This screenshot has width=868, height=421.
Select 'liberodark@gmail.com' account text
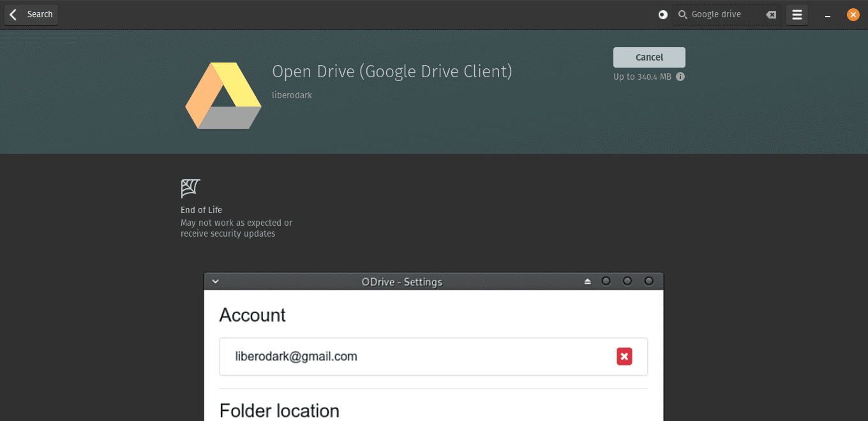coord(296,357)
